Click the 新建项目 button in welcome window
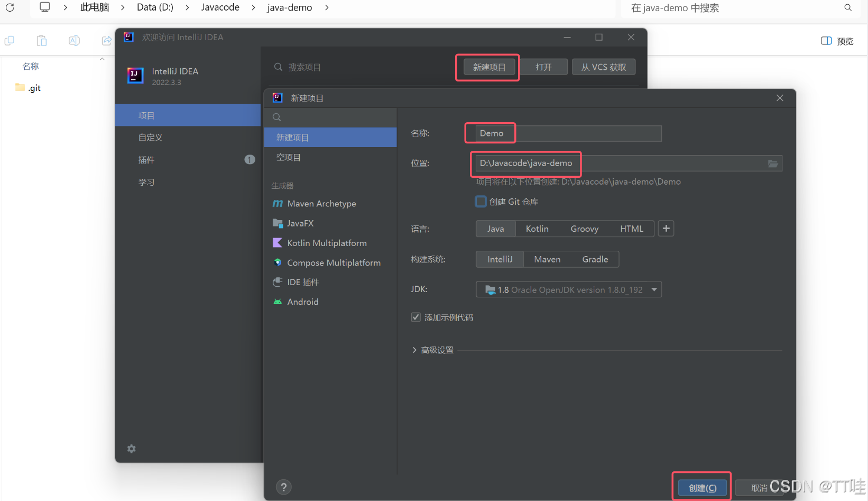868x501 pixels. (x=489, y=67)
